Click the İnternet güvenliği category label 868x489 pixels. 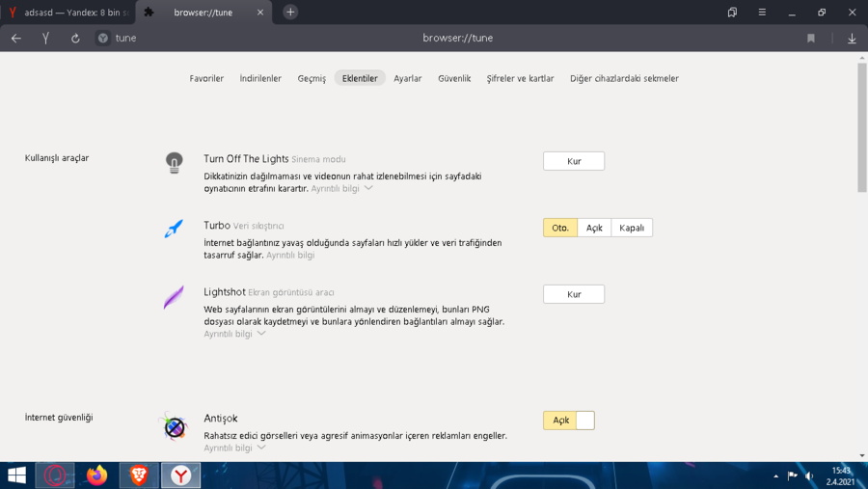[59, 417]
